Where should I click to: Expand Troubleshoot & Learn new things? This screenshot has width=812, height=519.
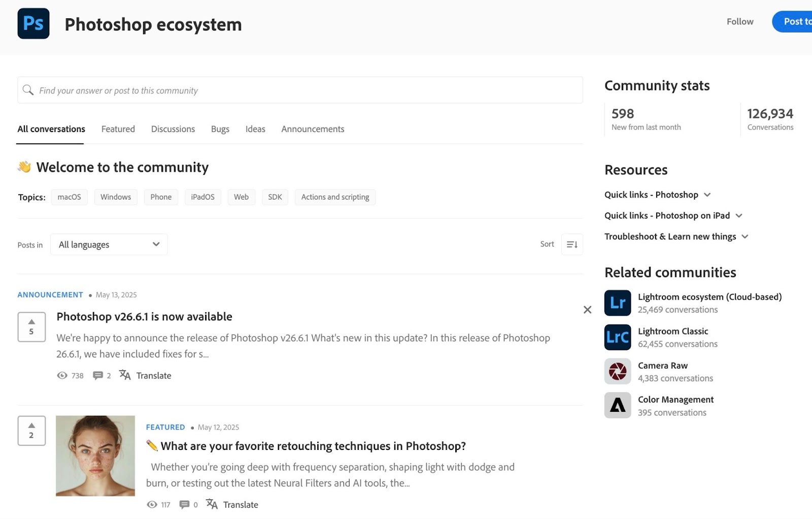(x=676, y=236)
